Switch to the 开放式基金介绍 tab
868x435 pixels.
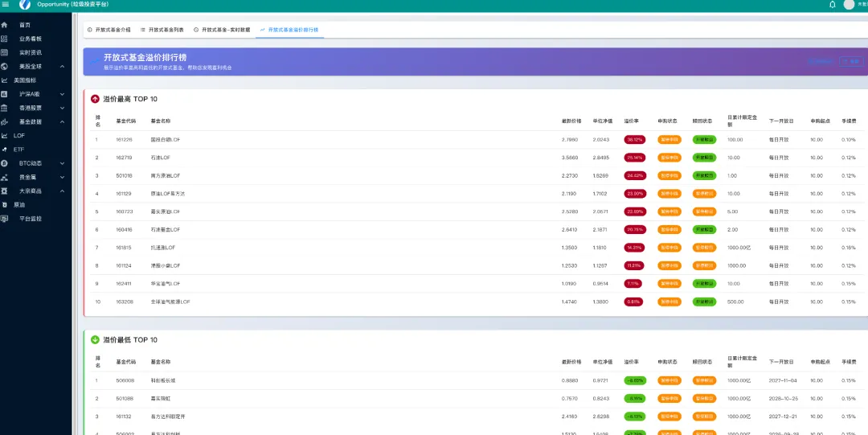(x=109, y=30)
